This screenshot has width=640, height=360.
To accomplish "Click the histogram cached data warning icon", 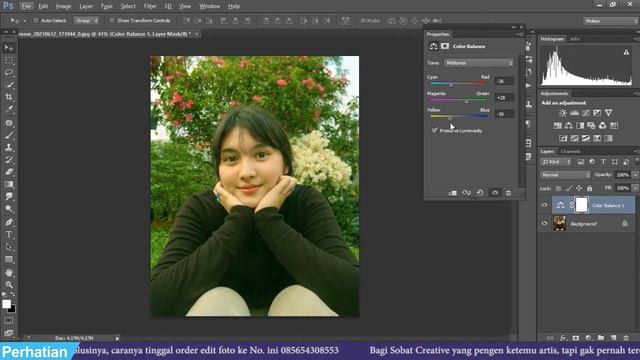I will click(x=626, y=52).
